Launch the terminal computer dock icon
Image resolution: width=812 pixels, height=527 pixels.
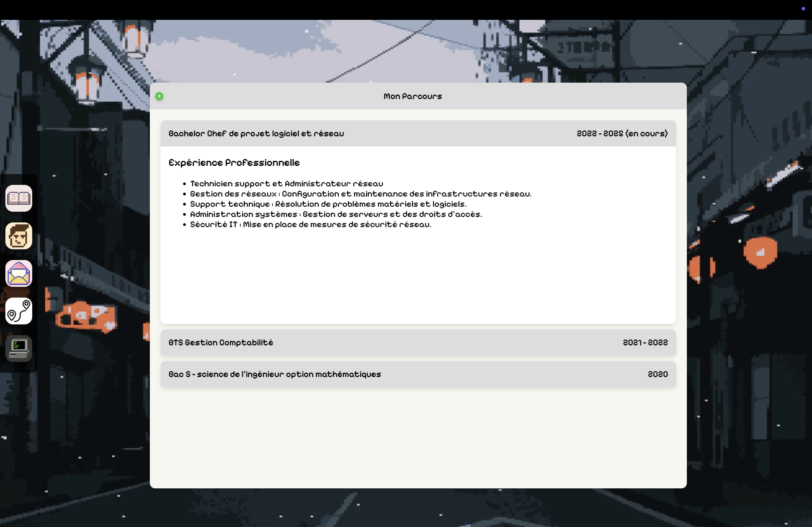coord(19,348)
